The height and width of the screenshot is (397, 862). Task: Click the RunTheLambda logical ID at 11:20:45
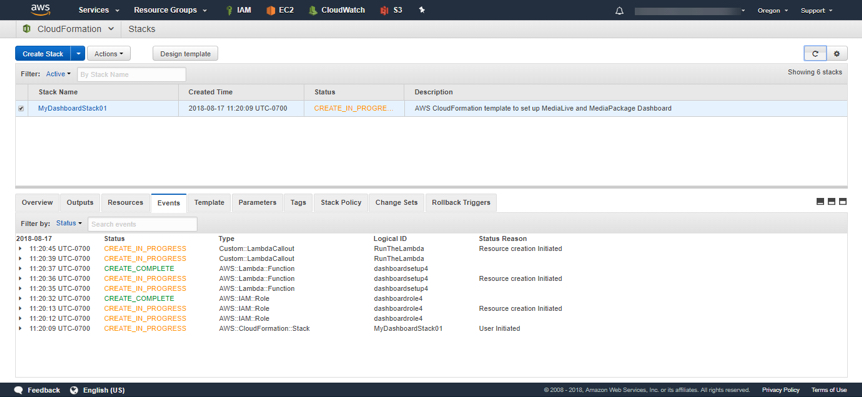pos(399,249)
